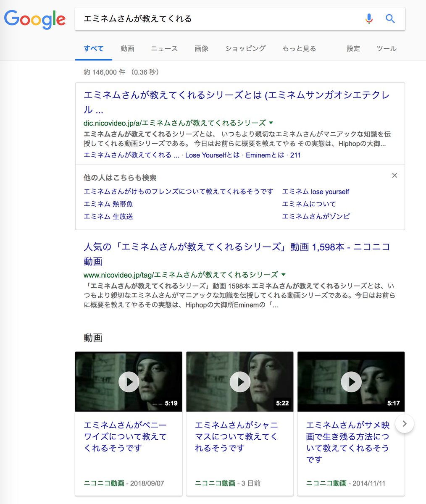Click the dic.nicovideo.jp green URL

(x=175, y=123)
